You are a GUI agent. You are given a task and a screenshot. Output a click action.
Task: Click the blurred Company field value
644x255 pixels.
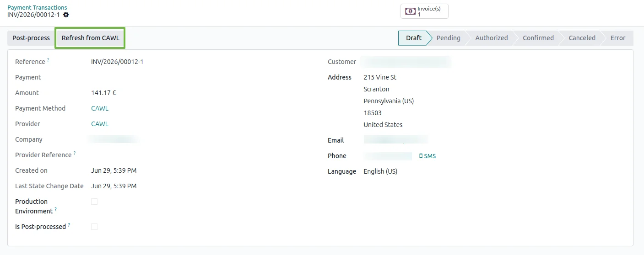click(x=114, y=139)
